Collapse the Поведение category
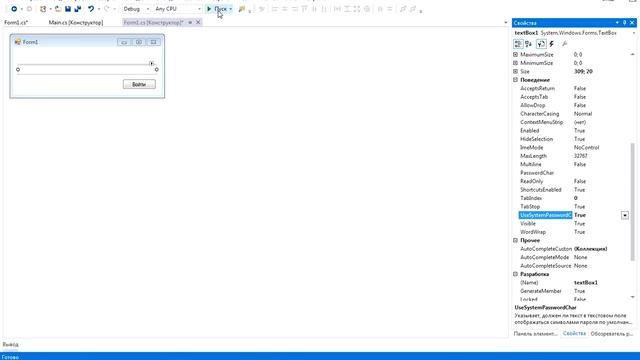This screenshot has height=360, width=640. [516, 80]
